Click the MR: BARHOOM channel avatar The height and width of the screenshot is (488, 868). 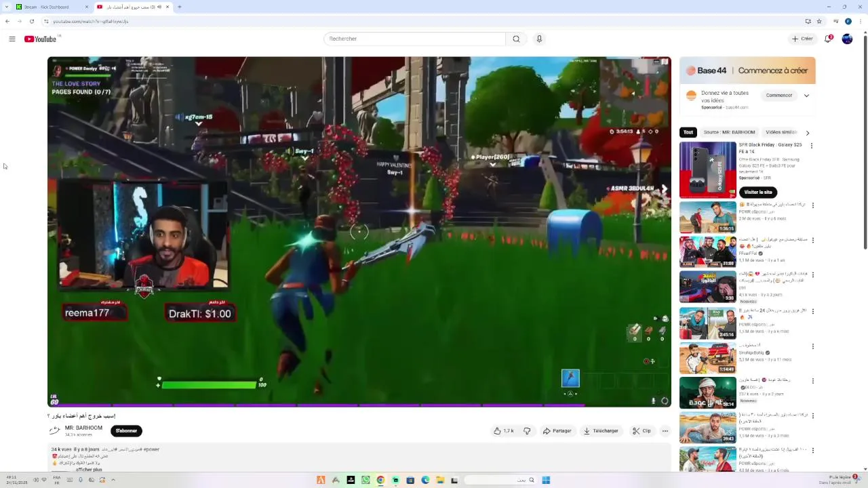[54, 430]
